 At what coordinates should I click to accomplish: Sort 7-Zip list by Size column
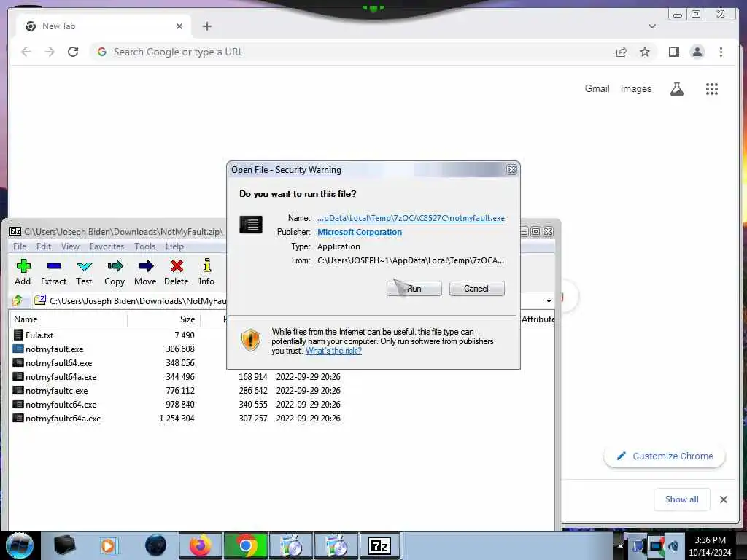pyautogui.click(x=163, y=319)
